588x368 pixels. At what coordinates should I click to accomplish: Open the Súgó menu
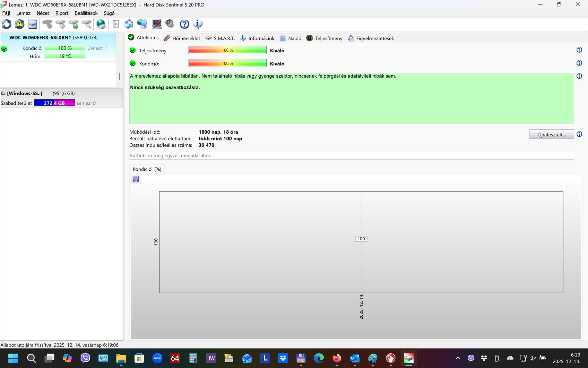pyautogui.click(x=109, y=13)
